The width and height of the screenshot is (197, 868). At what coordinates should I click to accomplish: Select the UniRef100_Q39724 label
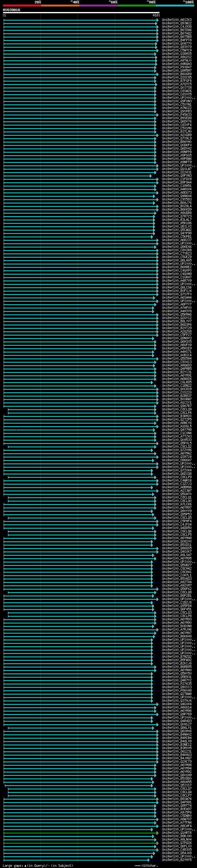tap(177, 457)
